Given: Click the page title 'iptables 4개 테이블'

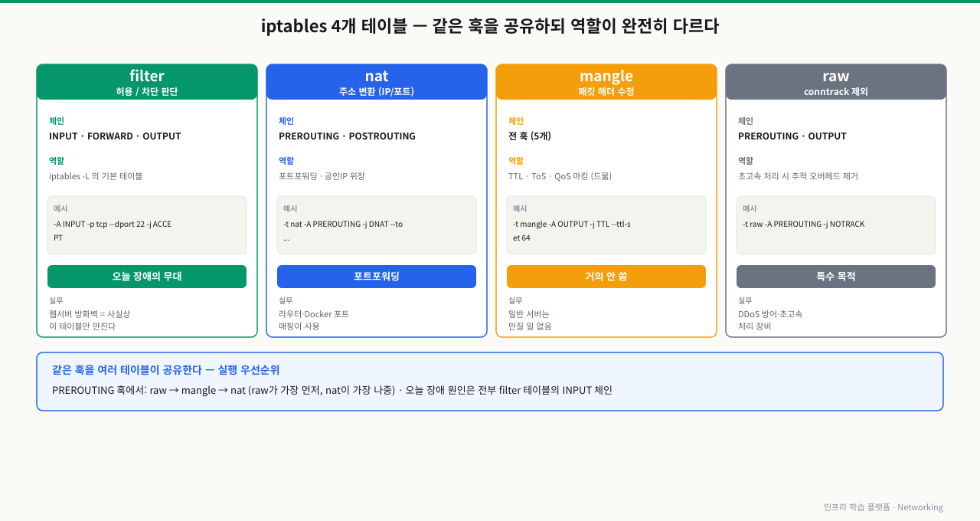Looking at the screenshot, I should 490,26.
